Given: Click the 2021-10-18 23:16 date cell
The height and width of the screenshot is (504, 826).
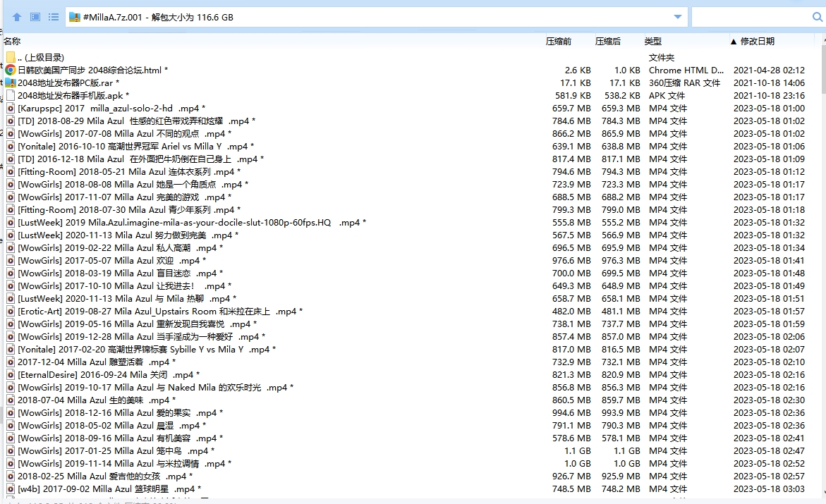Looking at the screenshot, I should point(769,95).
